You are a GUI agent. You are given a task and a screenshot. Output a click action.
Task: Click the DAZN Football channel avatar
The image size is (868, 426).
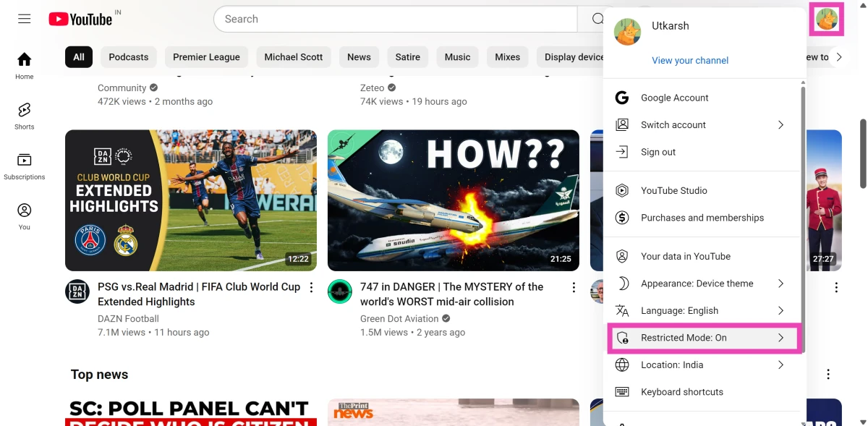coord(77,291)
